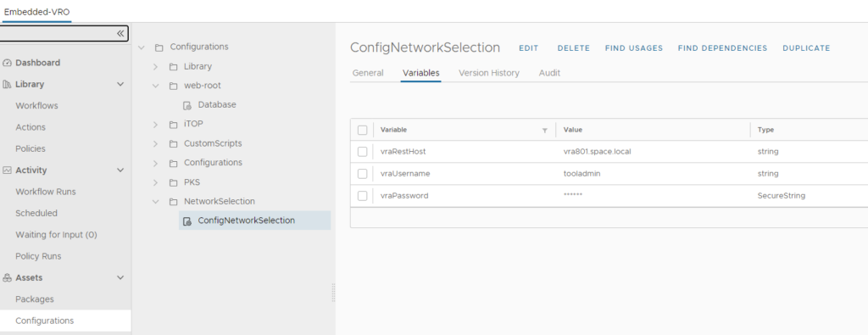Click the Library books icon

[7, 84]
